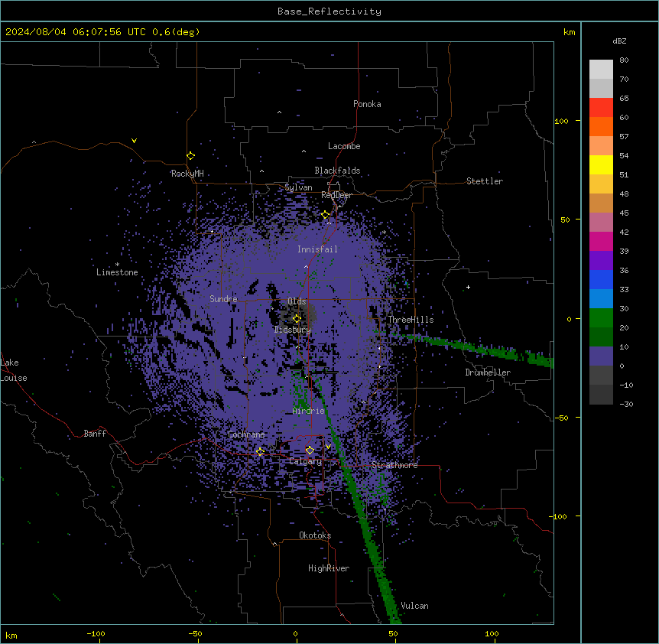Click the 80 value on dBZ legend

coord(624,60)
